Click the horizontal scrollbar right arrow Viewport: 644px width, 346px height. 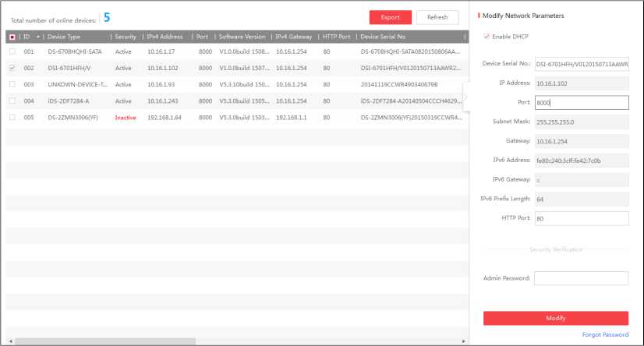point(464,341)
